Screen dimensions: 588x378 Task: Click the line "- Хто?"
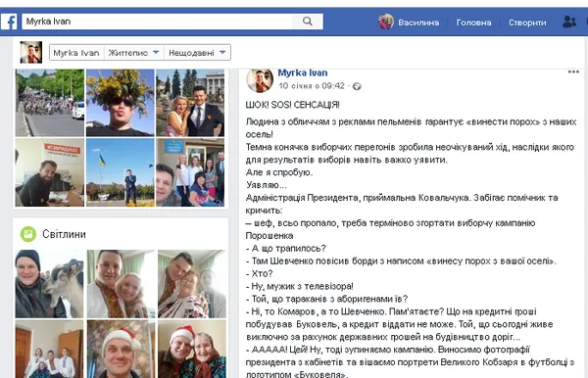click(259, 274)
